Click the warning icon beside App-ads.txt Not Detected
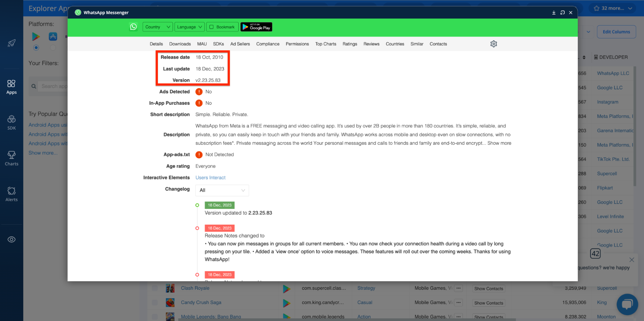 [x=199, y=155]
